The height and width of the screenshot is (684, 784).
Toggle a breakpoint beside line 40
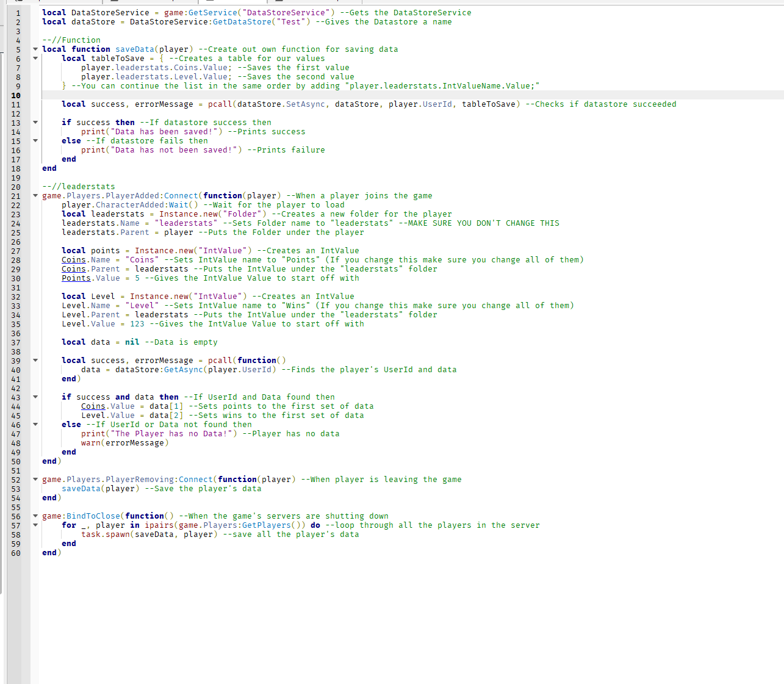click(24, 369)
